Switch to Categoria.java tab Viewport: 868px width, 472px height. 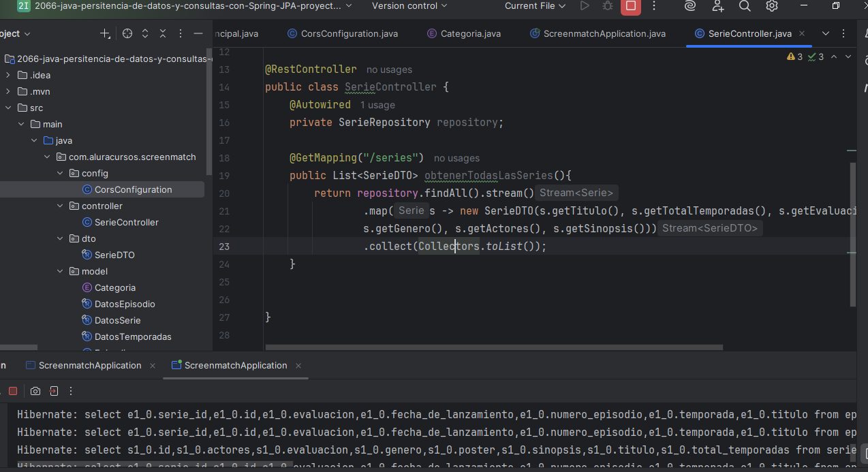click(464, 33)
